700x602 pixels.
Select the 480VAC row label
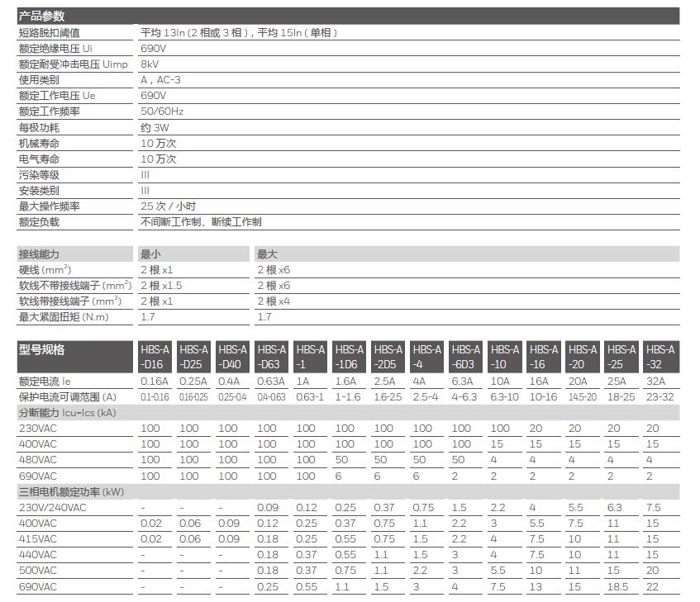tap(38, 460)
